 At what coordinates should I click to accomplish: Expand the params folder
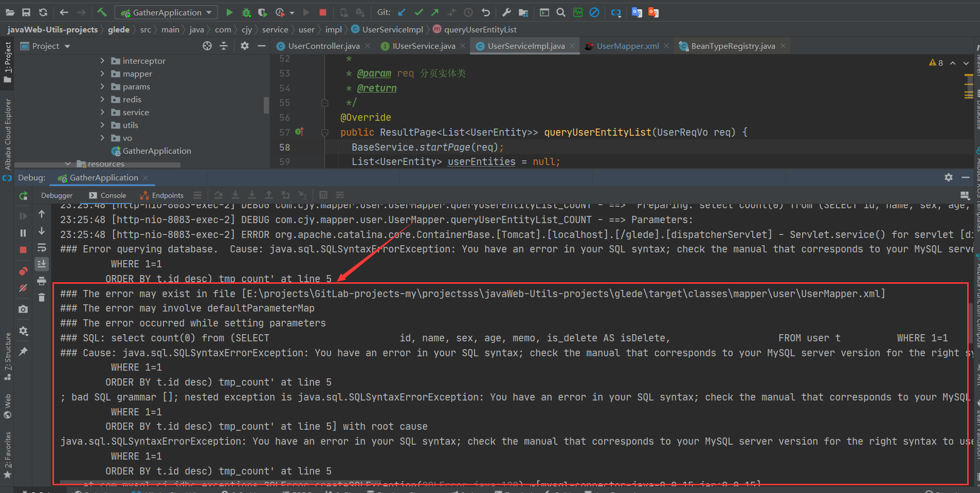pyautogui.click(x=102, y=86)
